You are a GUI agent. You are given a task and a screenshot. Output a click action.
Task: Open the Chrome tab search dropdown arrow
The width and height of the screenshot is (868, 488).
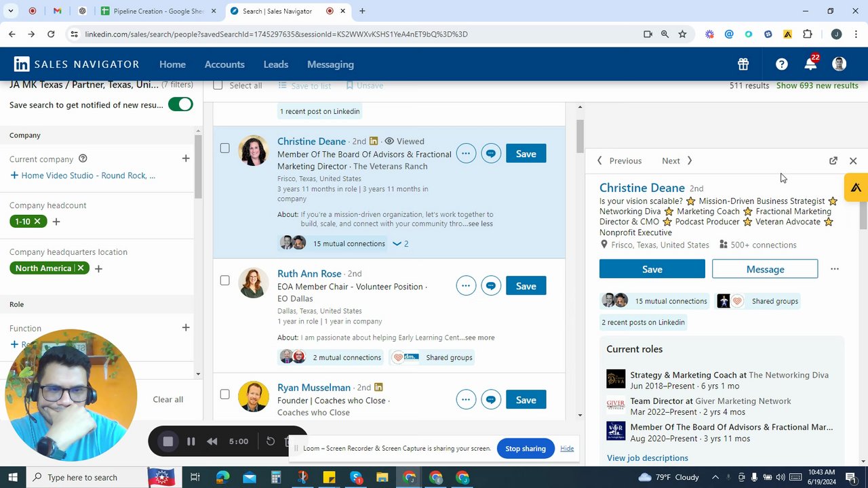(10, 11)
